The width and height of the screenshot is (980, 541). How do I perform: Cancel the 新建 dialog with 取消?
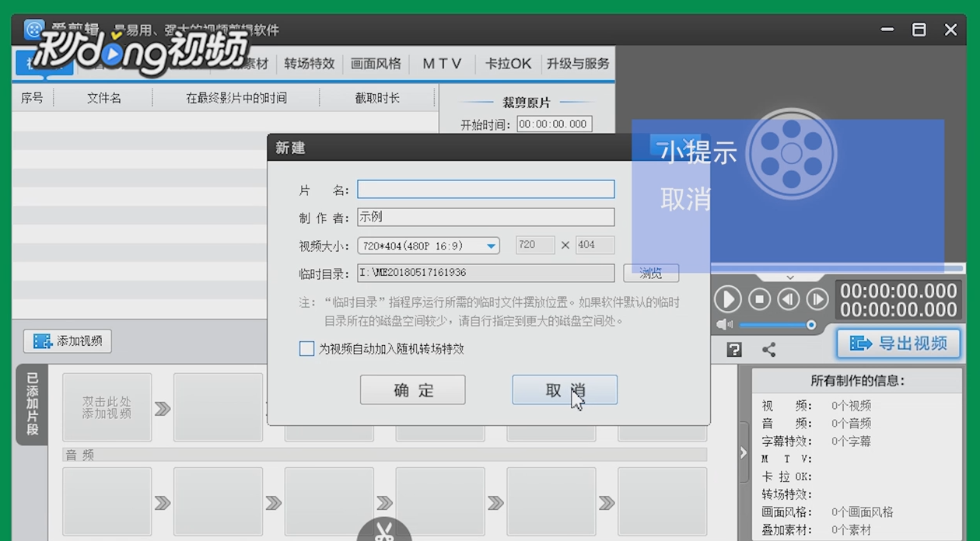565,390
